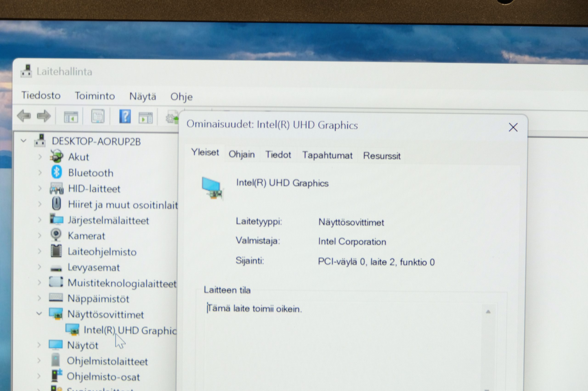Click the Akut battery icon
The image size is (588, 391).
pos(56,156)
